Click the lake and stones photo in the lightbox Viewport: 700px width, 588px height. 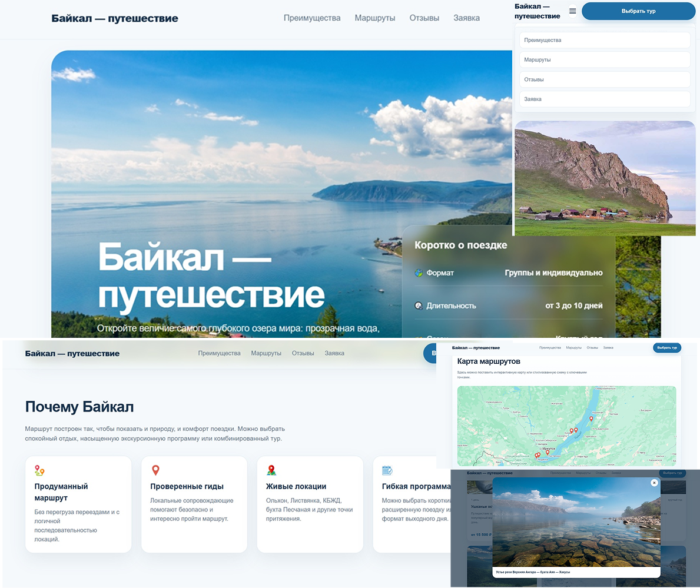pos(576,522)
